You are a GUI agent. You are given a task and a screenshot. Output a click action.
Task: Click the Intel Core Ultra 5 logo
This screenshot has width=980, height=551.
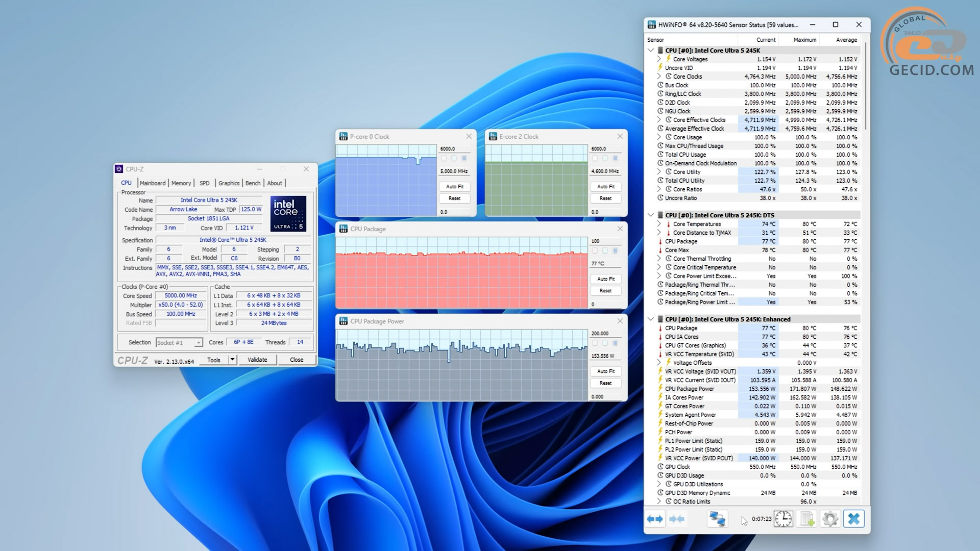(288, 214)
